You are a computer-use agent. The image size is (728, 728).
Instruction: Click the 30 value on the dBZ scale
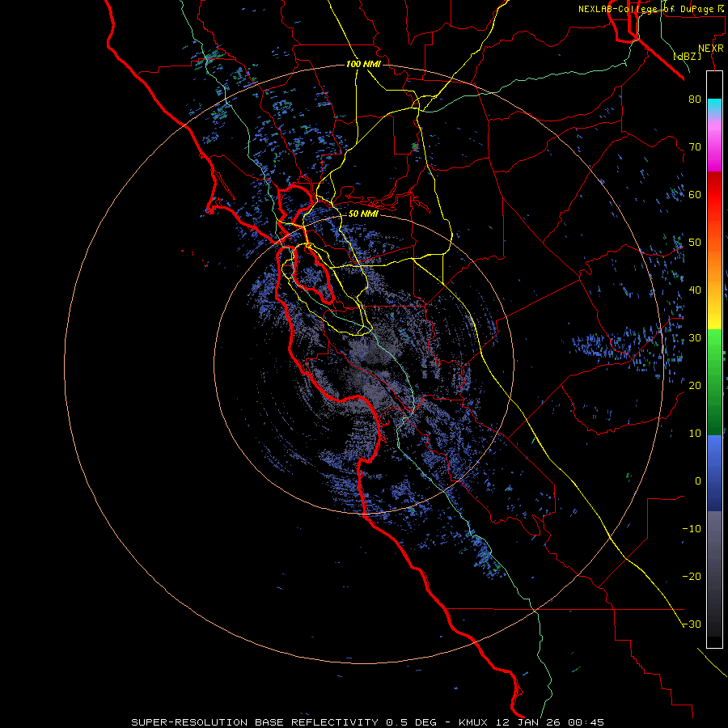695,337
